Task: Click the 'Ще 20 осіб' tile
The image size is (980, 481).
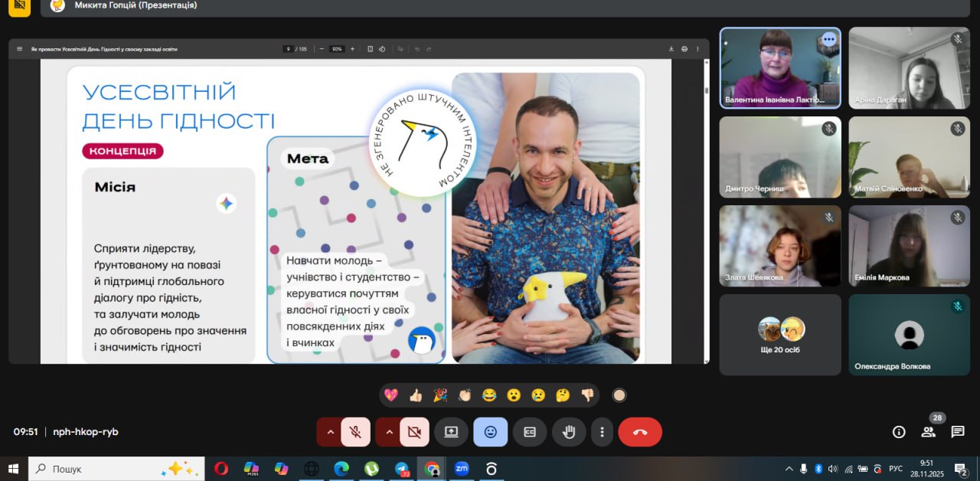Action: pyautogui.click(x=780, y=335)
